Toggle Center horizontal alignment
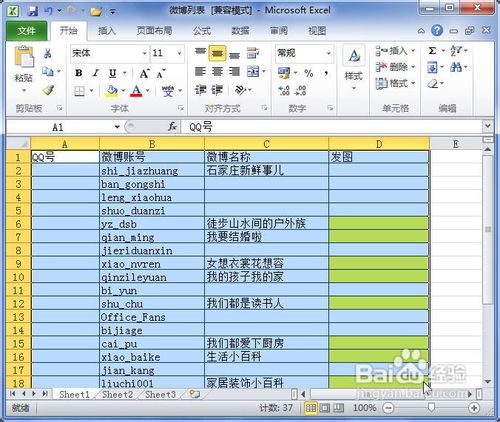This screenshot has width=500, height=422. click(x=217, y=71)
